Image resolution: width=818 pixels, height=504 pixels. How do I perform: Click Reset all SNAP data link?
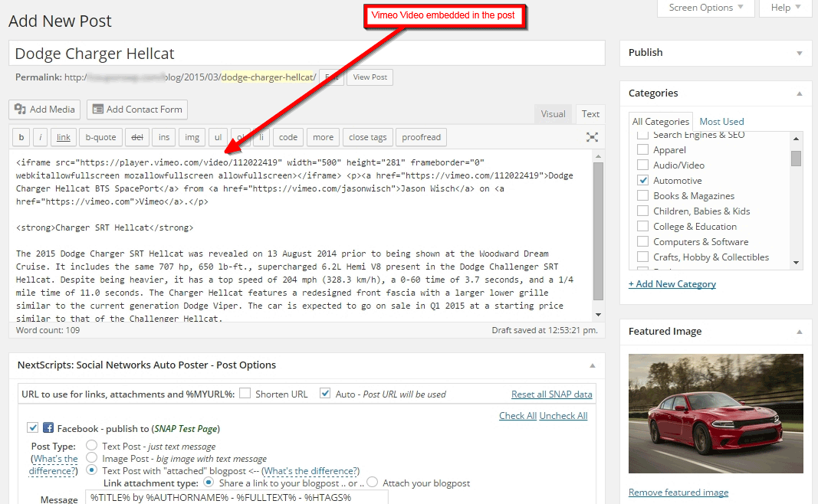(x=551, y=394)
